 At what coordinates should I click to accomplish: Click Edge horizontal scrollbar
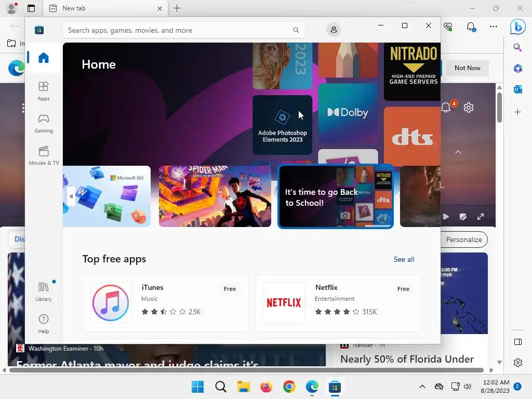click(246, 370)
